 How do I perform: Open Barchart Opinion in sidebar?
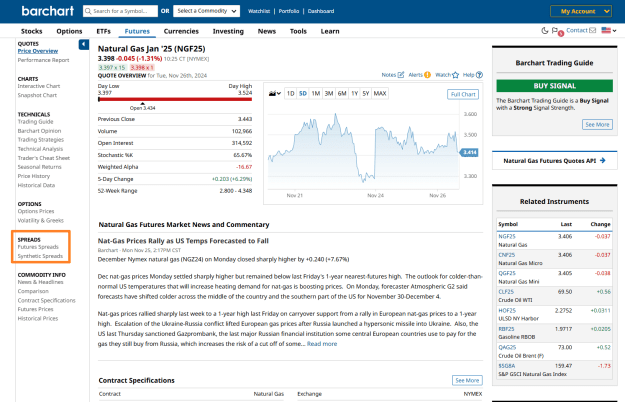tap(39, 131)
